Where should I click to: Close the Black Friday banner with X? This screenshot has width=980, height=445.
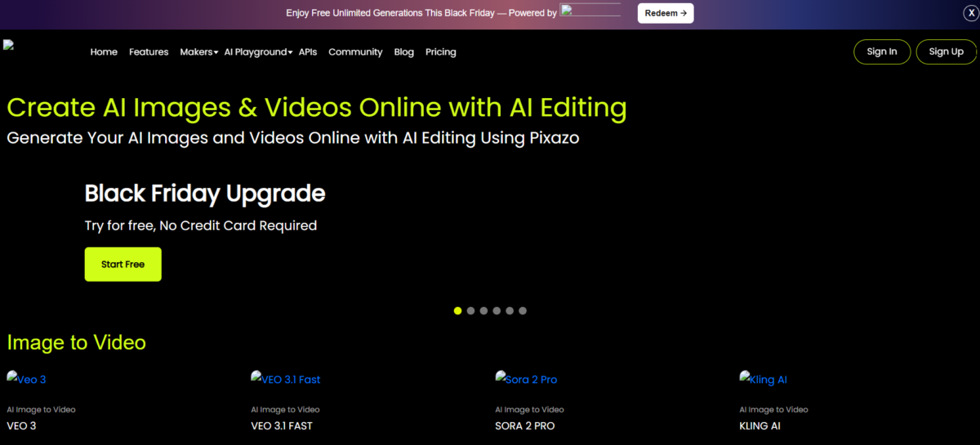971,13
